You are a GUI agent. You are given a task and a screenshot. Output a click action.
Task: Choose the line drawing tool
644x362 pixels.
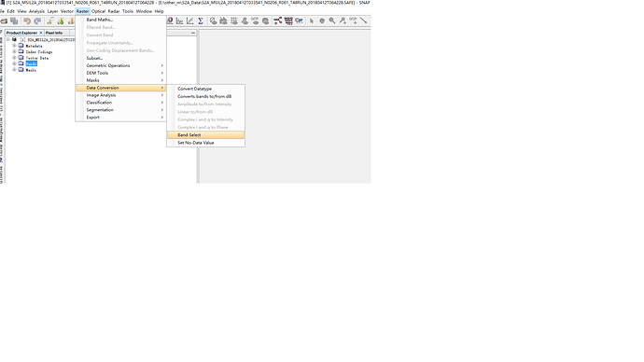pos(363,21)
